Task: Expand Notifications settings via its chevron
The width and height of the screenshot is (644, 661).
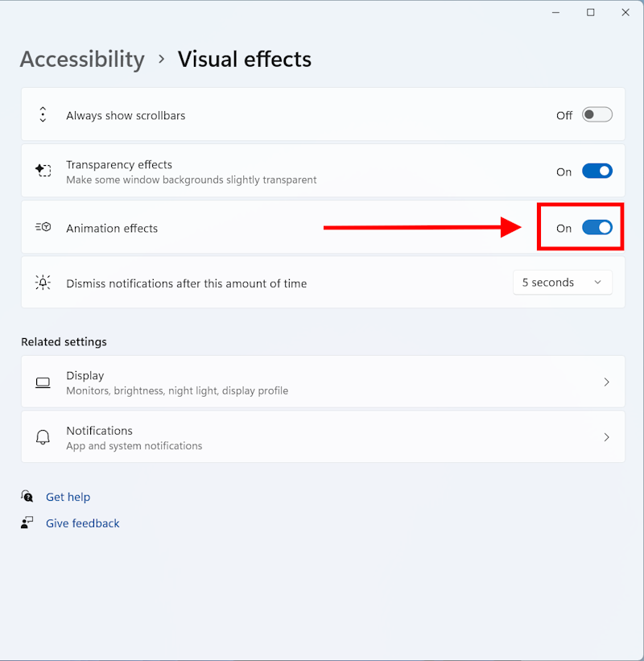Action: (606, 437)
